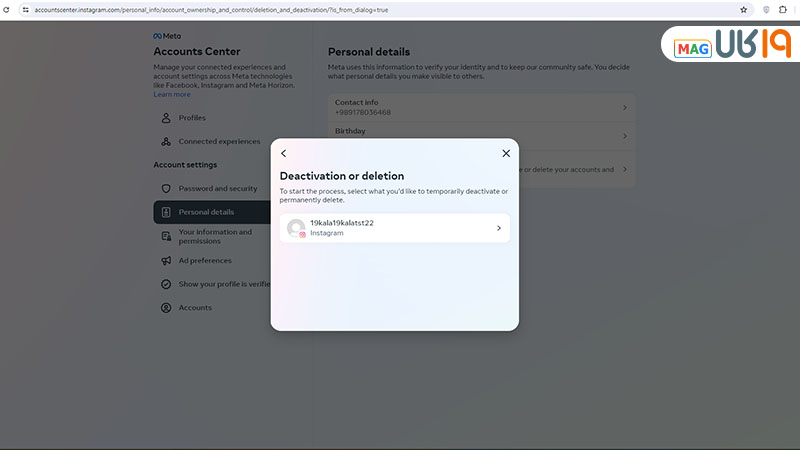
Task: Expand the 19kala19kalatst22 account chevron
Action: 499,228
